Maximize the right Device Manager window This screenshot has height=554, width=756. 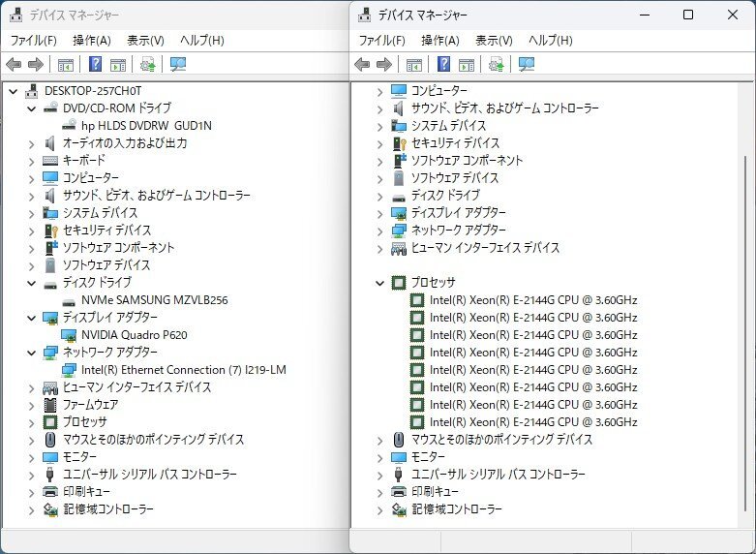pyautogui.click(x=688, y=15)
